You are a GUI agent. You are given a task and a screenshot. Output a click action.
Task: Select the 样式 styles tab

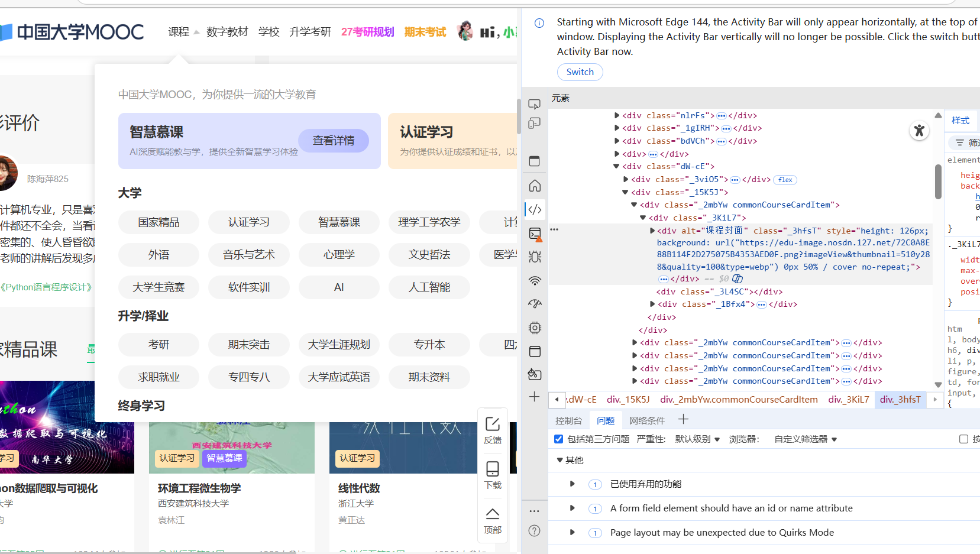click(x=960, y=121)
